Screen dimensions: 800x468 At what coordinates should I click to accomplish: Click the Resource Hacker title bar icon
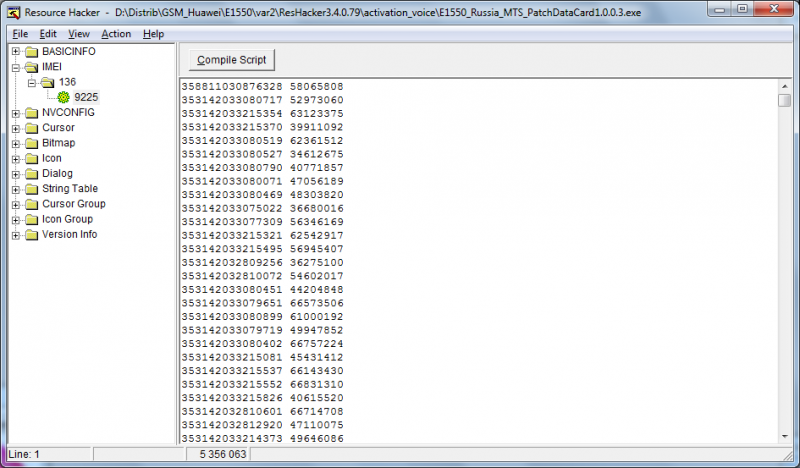coord(14,12)
